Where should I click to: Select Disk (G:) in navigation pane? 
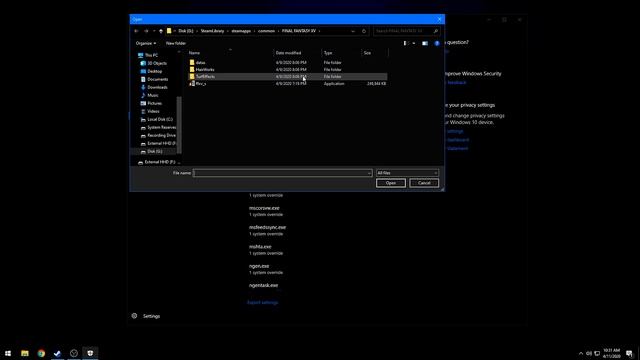click(155, 151)
